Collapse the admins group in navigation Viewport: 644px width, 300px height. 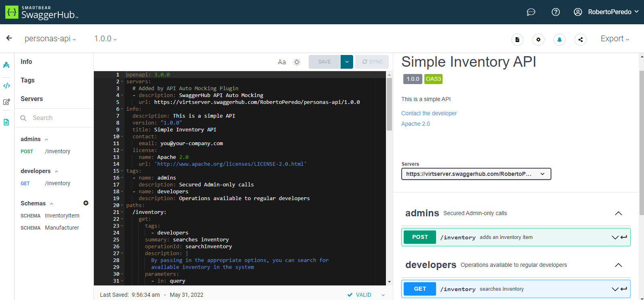[x=47, y=139]
